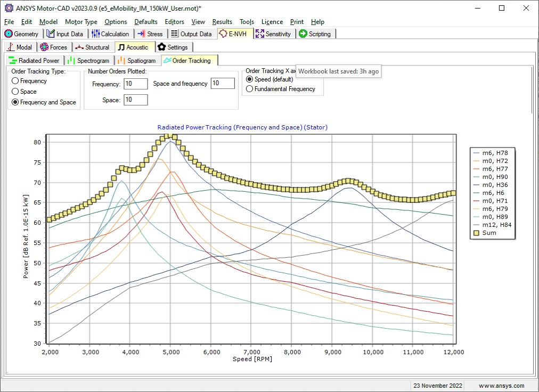Switch to the Calculation tab
The height and width of the screenshot is (392, 539).
point(111,34)
